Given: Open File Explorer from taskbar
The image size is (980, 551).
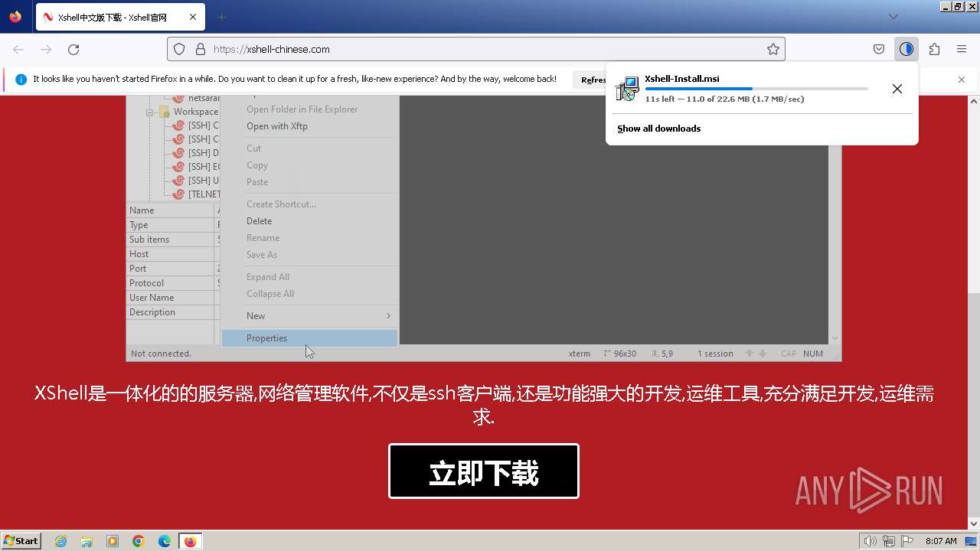Looking at the screenshot, I should pos(87,541).
